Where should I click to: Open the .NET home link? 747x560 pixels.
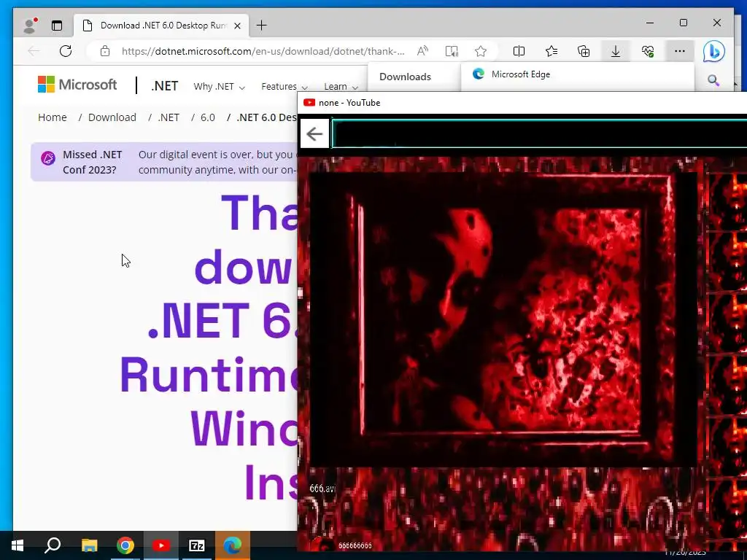(x=164, y=86)
